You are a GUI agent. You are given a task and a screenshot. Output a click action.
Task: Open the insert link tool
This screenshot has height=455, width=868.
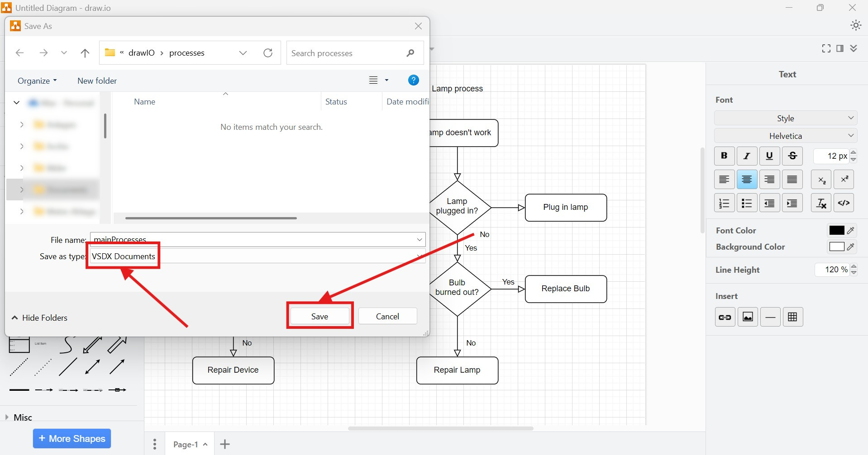click(x=725, y=317)
